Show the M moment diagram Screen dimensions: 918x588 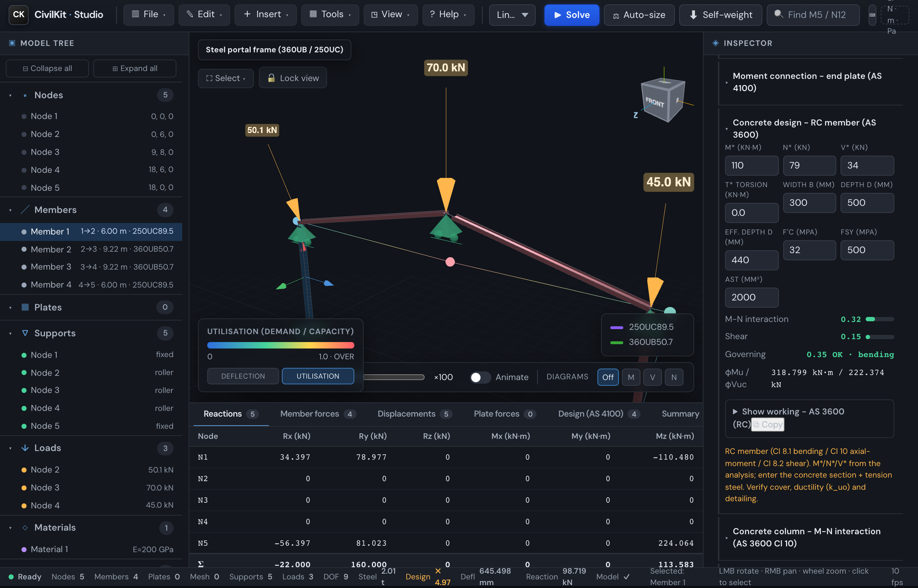(631, 377)
